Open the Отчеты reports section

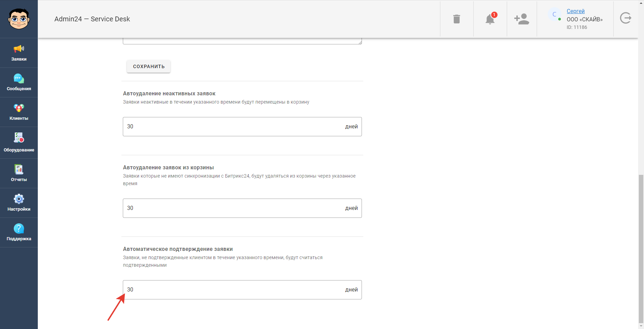pos(19,173)
